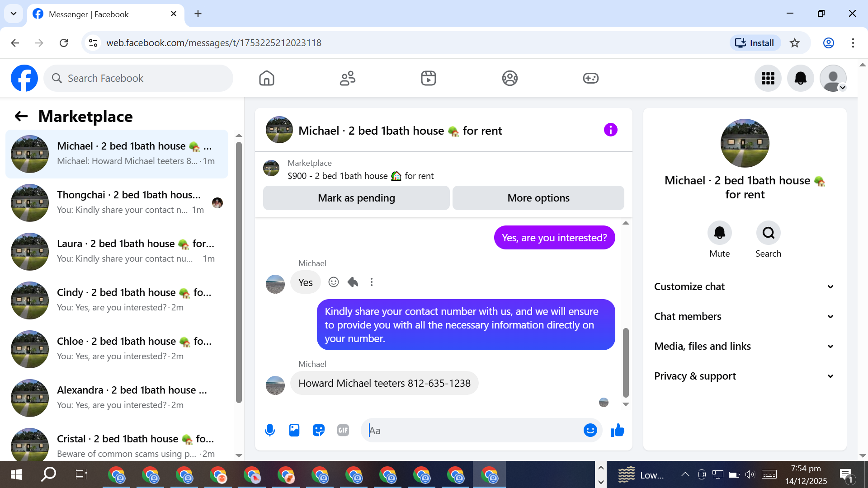Open the Facebook notifications bell
This screenshot has height=488, width=868.
[800, 78]
